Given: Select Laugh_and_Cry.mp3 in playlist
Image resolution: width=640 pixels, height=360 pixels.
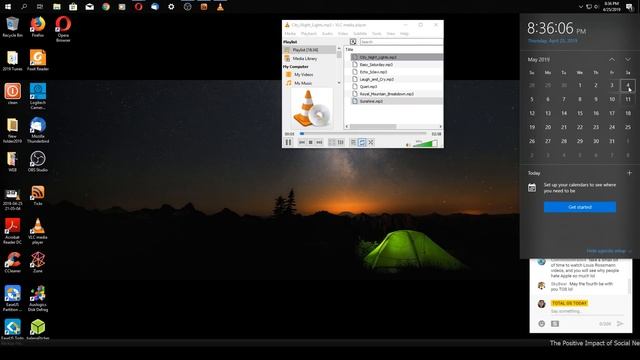Looking at the screenshot, I should coord(397,79).
